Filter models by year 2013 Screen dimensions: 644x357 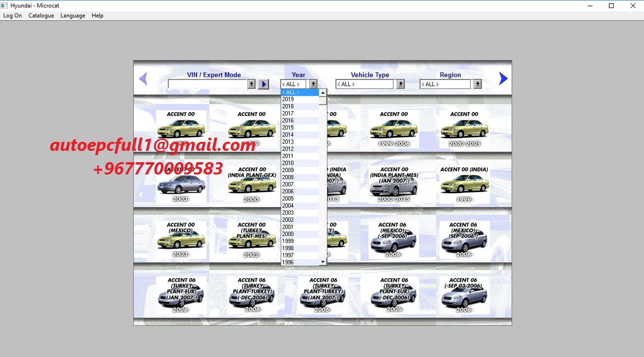300,142
